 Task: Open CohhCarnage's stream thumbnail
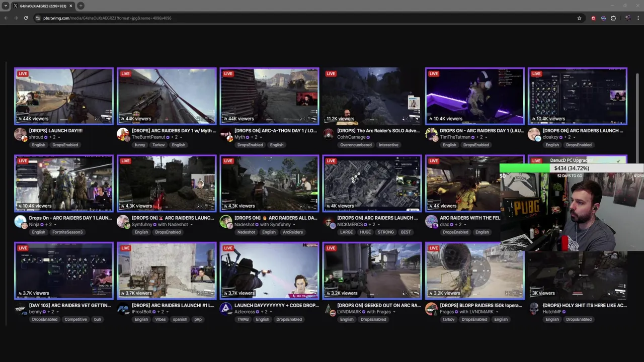(x=372, y=96)
